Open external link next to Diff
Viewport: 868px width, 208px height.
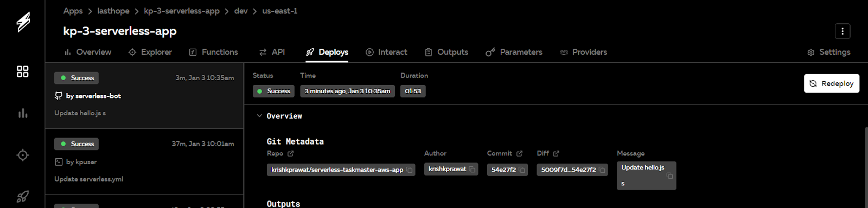pyautogui.click(x=556, y=154)
